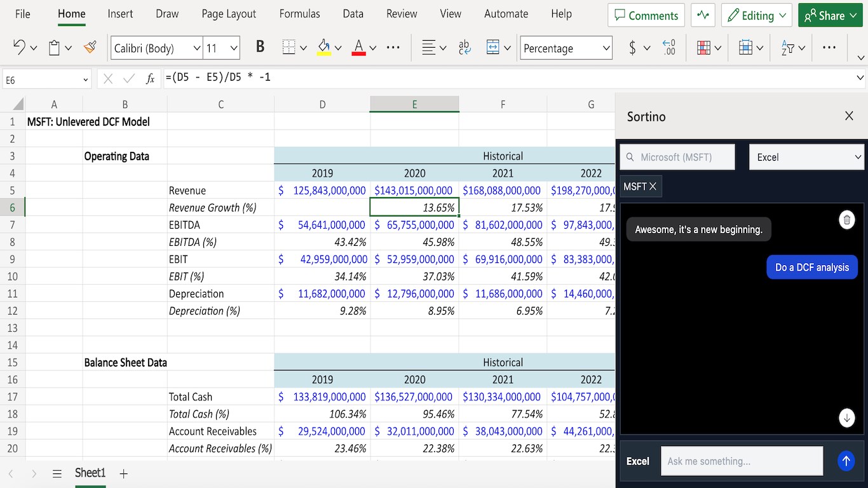This screenshot has height=488, width=868.
Task: Open the Sort and Filter icon
Action: [x=787, y=48]
